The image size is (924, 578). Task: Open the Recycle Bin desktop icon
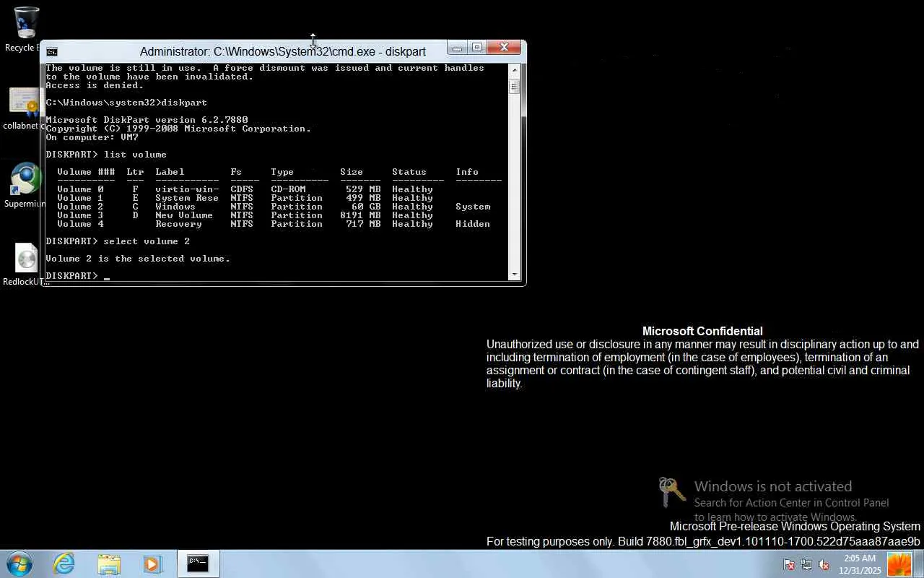[x=25, y=29]
